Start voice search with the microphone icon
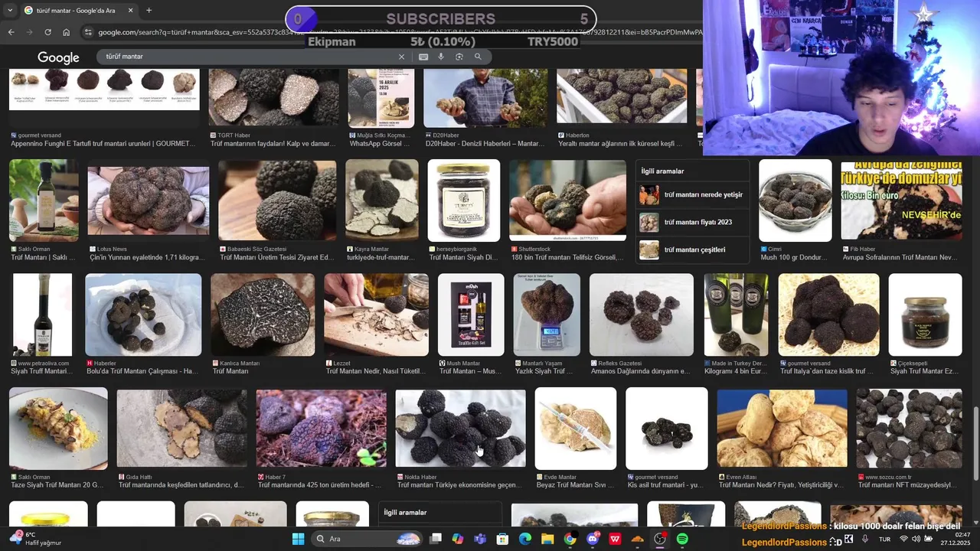Viewport: 980px width, 551px height. click(x=441, y=57)
